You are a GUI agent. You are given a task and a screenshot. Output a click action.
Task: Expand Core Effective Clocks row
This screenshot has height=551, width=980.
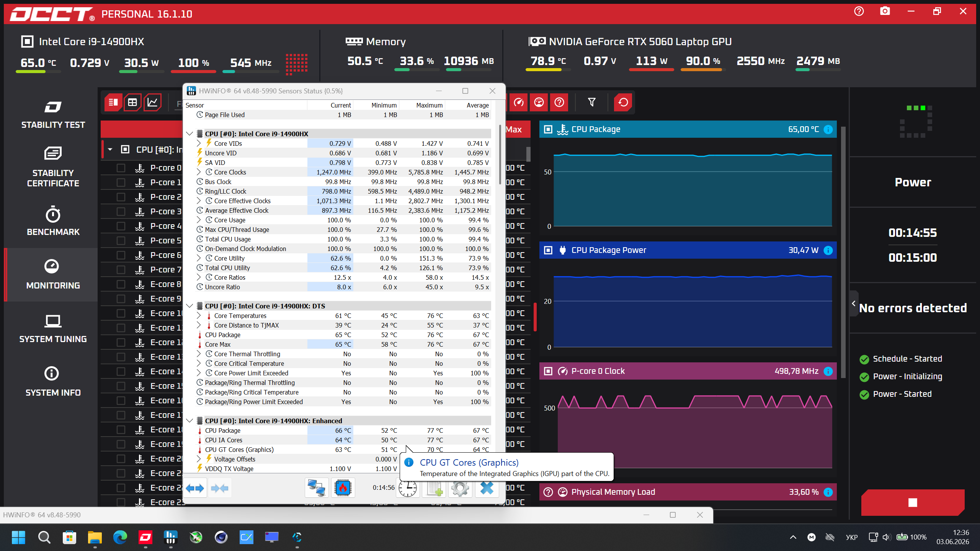(199, 201)
